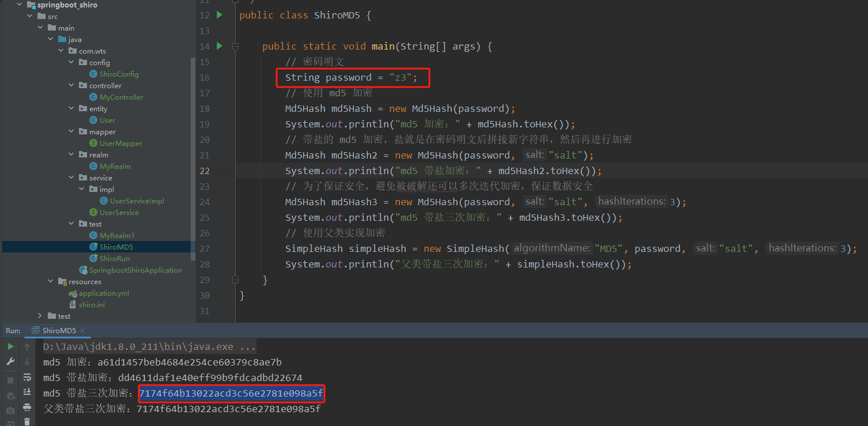Click the algorithmName hint on line 27
This screenshot has width=868, height=426.
click(x=552, y=248)
